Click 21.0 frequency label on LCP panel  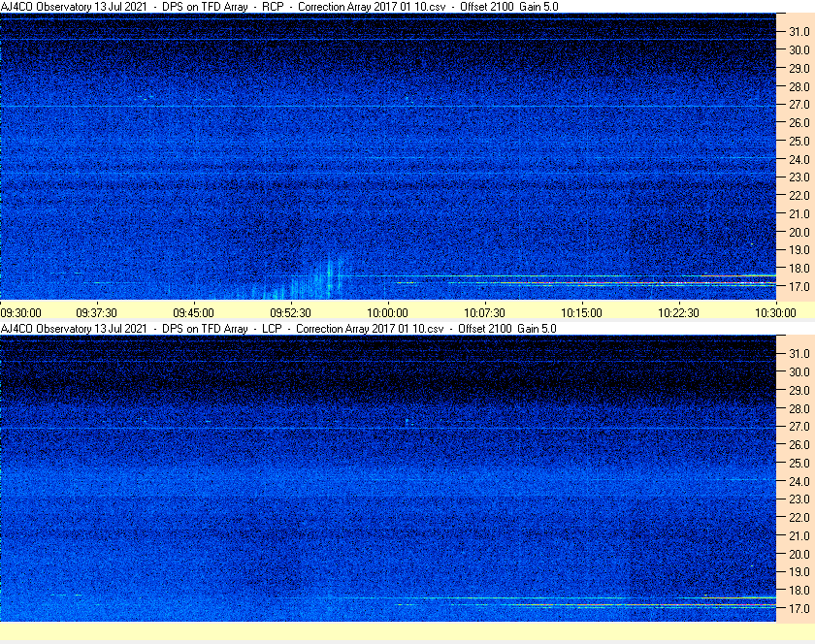click(799, 535)
